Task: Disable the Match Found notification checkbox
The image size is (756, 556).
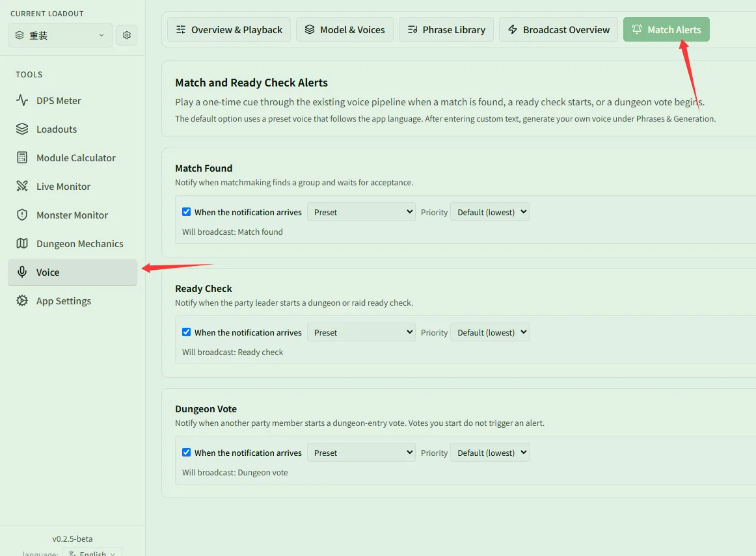Action: click(x=187, y=212)
